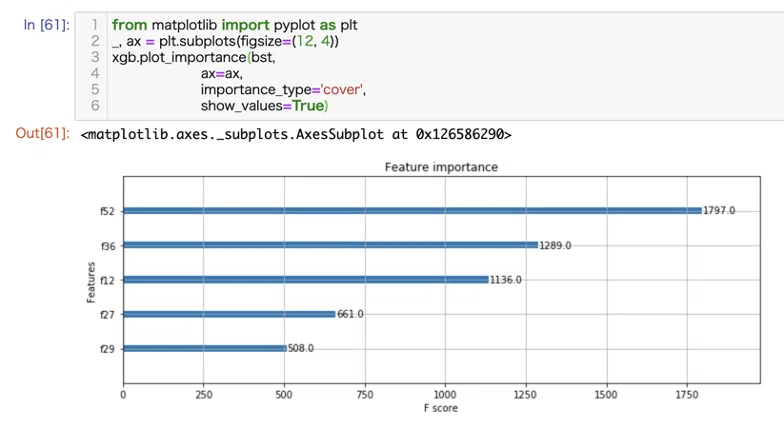The width and height of the screenshot is (784, 428).
Task: Click the AxesSubplot output text
Action: (296, 134)
